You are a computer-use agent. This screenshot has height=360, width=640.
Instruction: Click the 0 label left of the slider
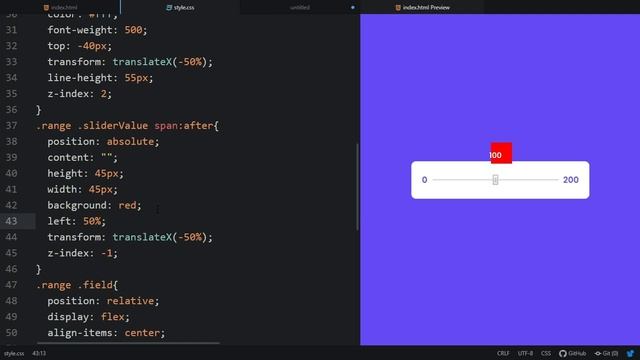pos(424,180)
